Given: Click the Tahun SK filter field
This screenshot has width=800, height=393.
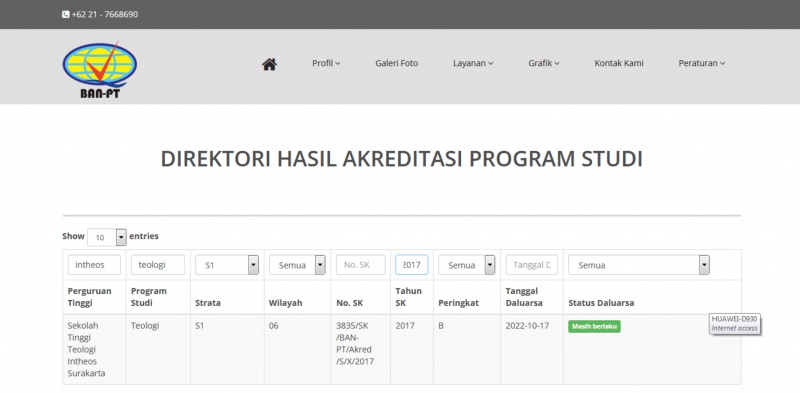Looking at the screenshot, I should pos(412,265).
